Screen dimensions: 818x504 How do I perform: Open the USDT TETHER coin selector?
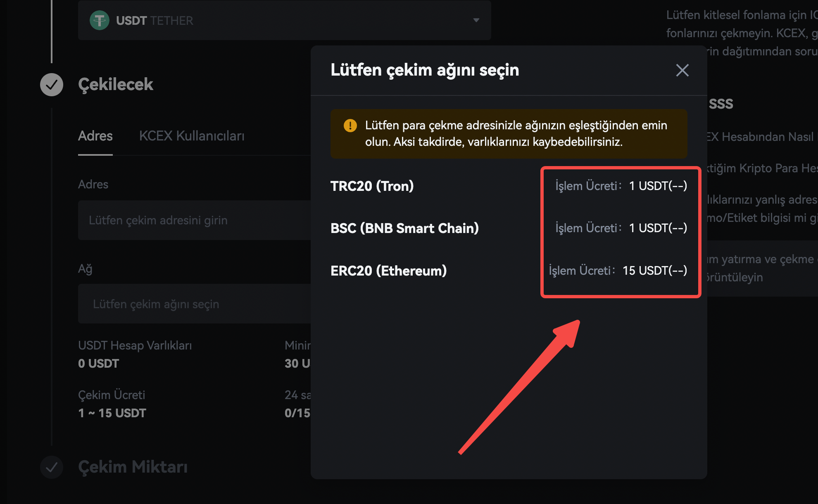284,20
